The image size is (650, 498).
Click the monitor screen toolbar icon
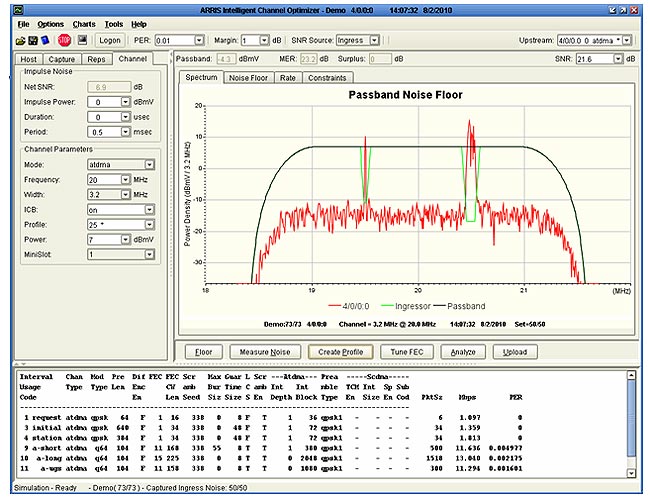click(83, 40)
